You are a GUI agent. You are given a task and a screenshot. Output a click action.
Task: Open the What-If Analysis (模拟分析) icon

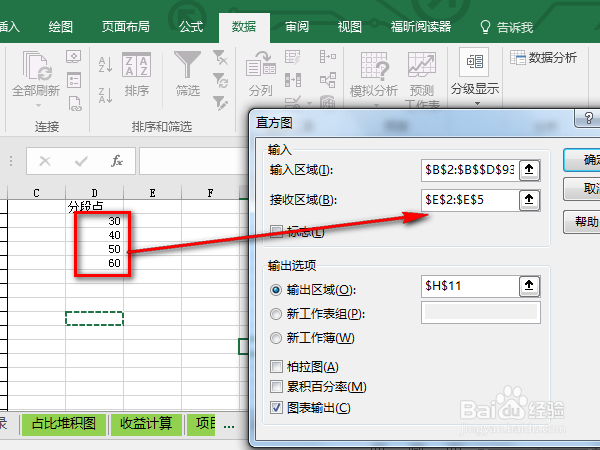[x=374, y=65]
